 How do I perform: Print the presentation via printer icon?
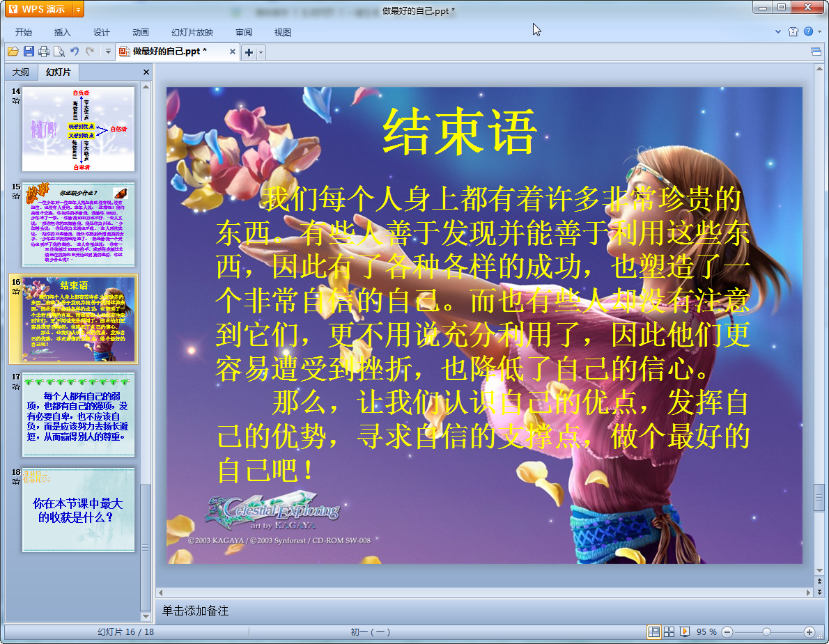point(44,52)
